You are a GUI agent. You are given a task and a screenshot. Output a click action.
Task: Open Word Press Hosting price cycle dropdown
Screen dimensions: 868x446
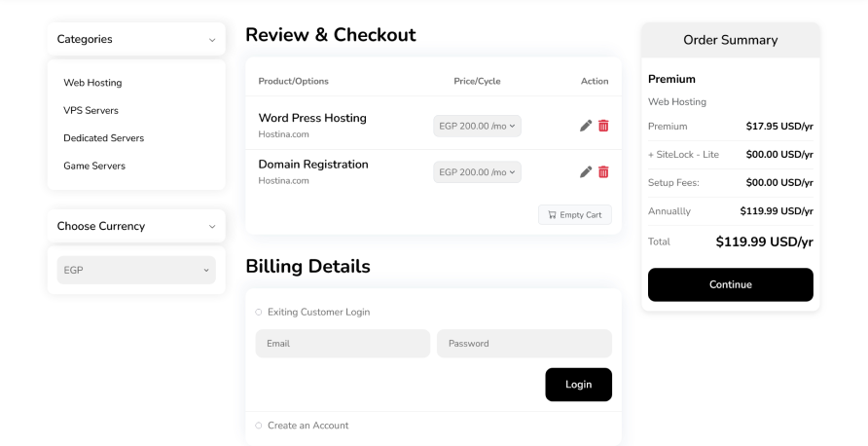(x=477, y=126)
